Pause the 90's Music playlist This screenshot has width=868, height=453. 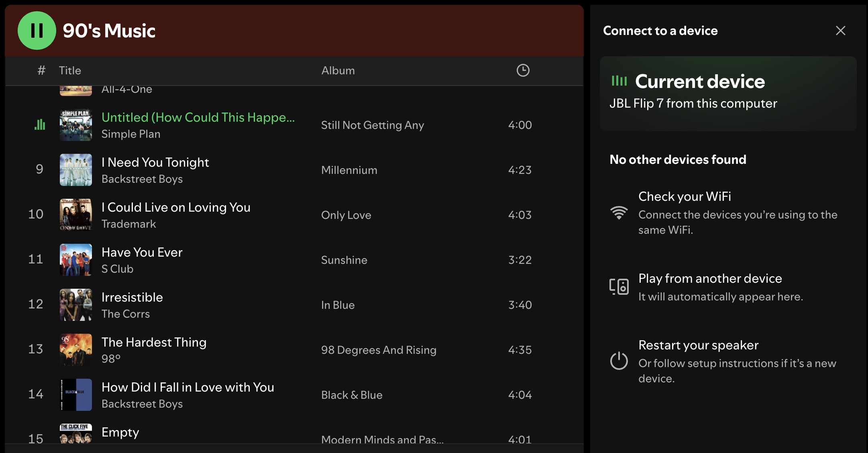coord(37,31)
